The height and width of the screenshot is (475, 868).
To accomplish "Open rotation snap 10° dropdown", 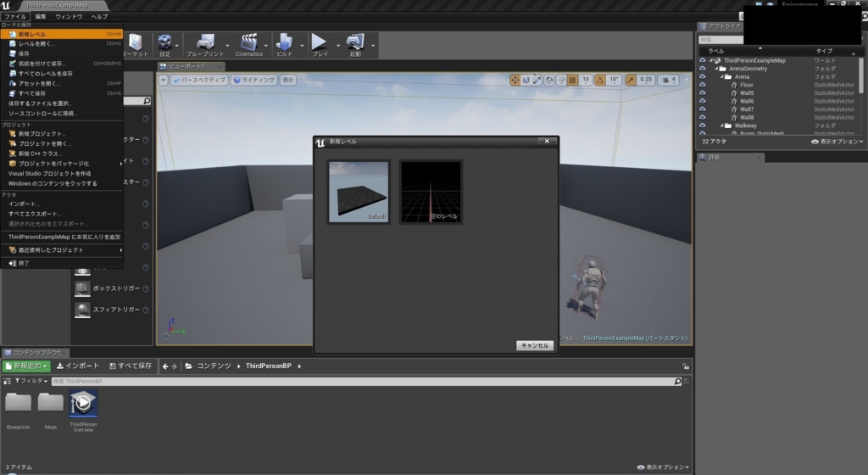I will pyautogui.click(x=614, y=81).
